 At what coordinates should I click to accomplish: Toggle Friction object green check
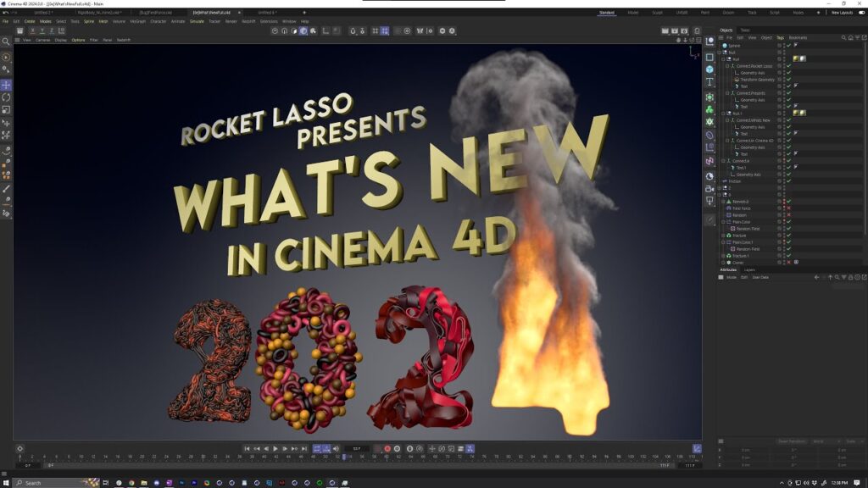coord(789,181)
